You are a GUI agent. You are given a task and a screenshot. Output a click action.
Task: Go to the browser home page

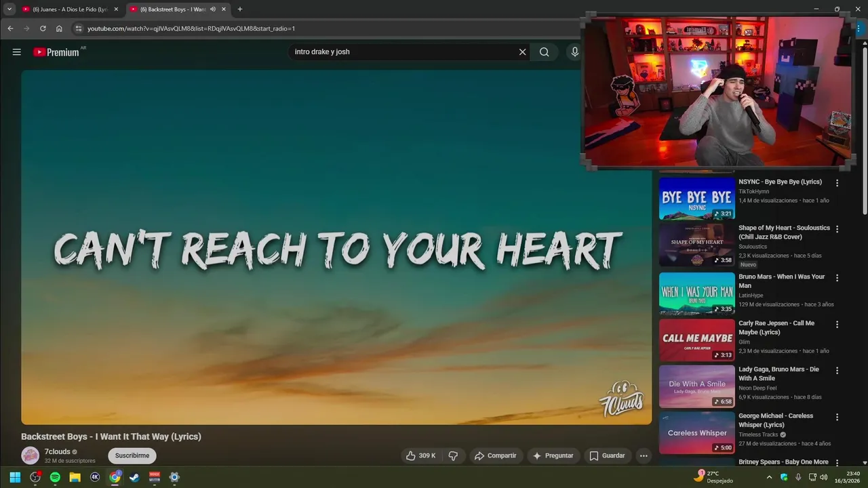pos(59,28)
